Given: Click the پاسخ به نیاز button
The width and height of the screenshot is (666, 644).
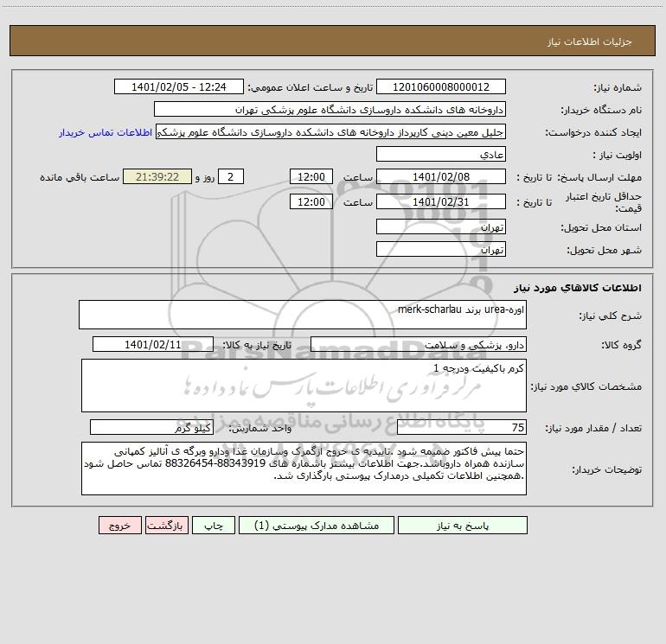Looking at the screenshot, I should 463,525.
